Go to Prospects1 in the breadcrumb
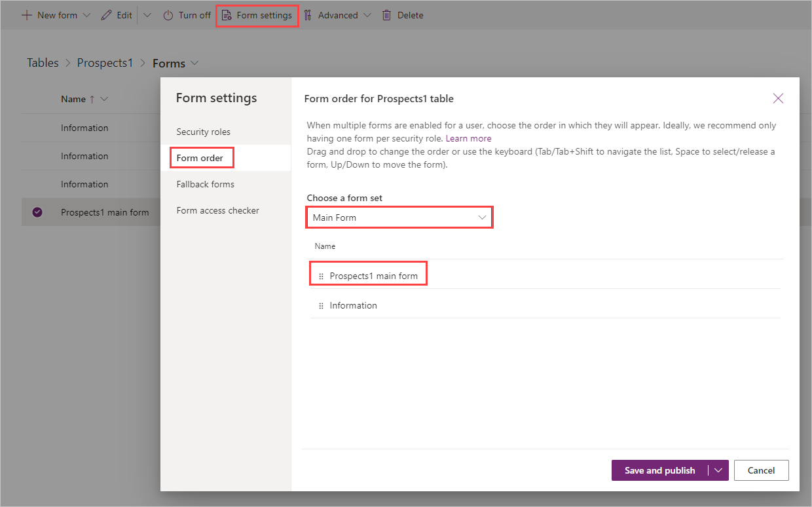 pyautogui.click(x=105, y=63)
